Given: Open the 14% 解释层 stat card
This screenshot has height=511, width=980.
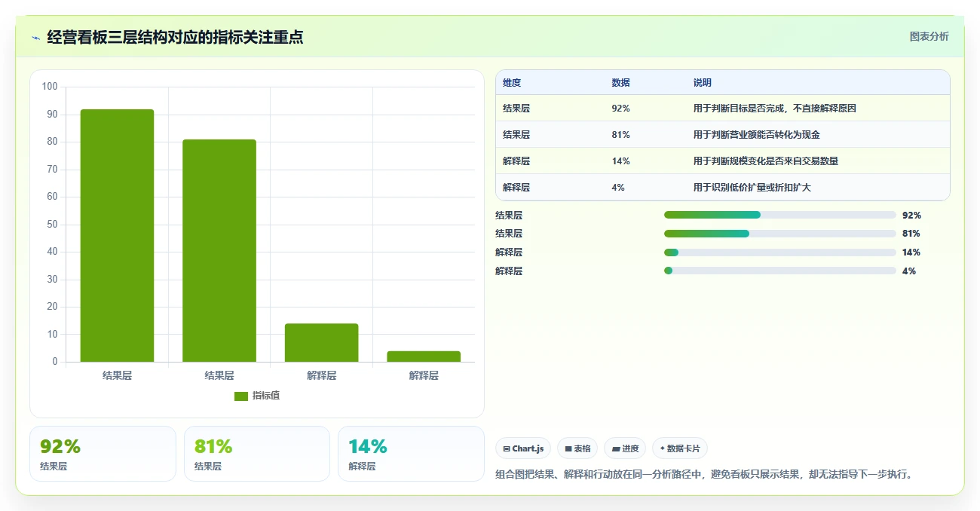Looking at the screenshot, I should [x=411, y=454].
